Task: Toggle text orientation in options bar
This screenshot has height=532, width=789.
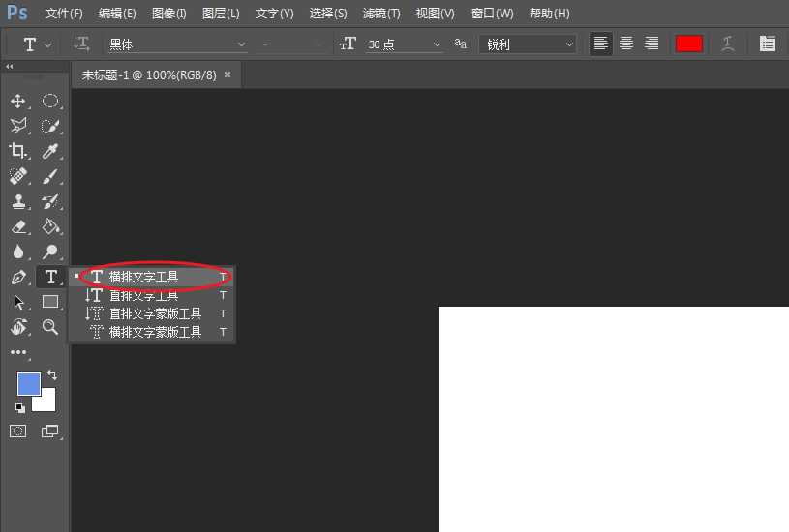Action: [82, 44]
